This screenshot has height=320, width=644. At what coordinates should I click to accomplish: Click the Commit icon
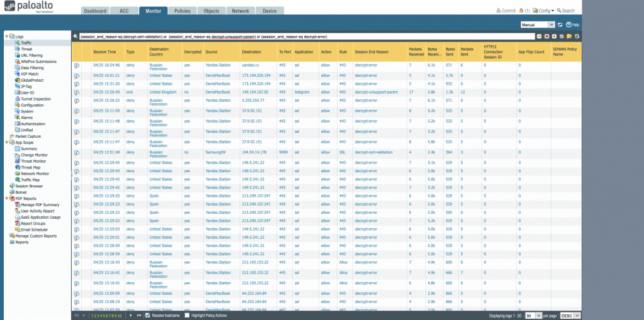click(x=506, y=11)
